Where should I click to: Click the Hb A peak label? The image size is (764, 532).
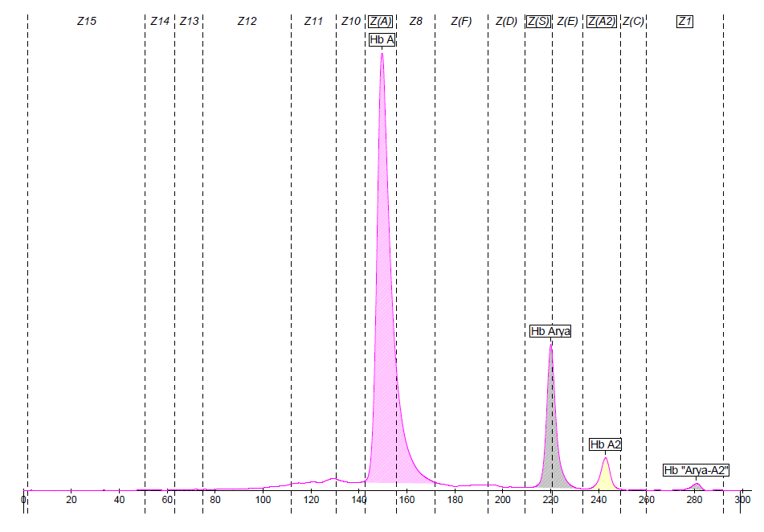coord(382,40)
